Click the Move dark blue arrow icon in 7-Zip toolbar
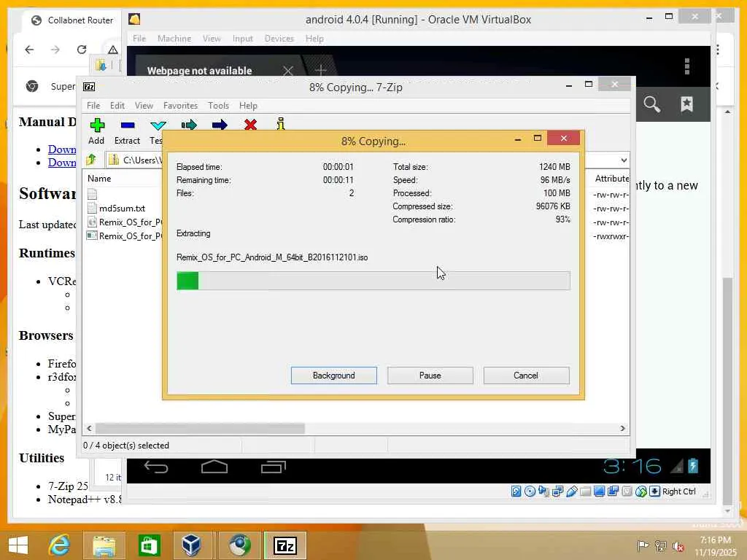 click(x=220, y=125)
